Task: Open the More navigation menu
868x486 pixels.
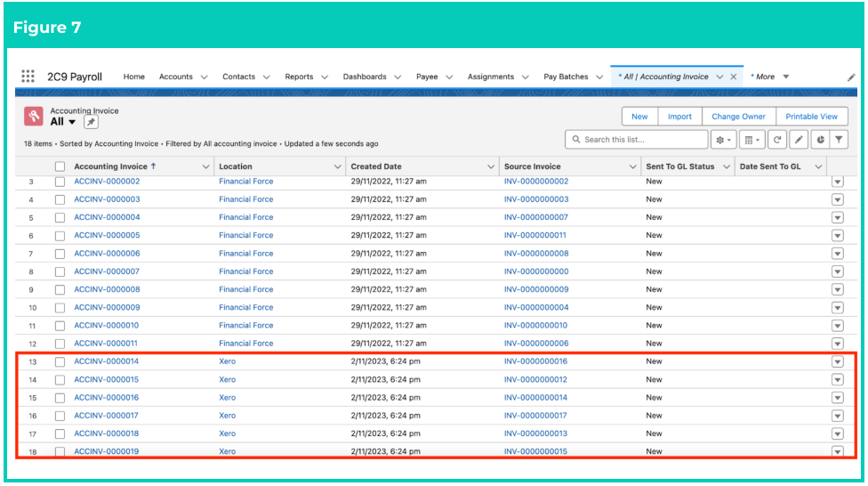Action: (x=769, y=77)
